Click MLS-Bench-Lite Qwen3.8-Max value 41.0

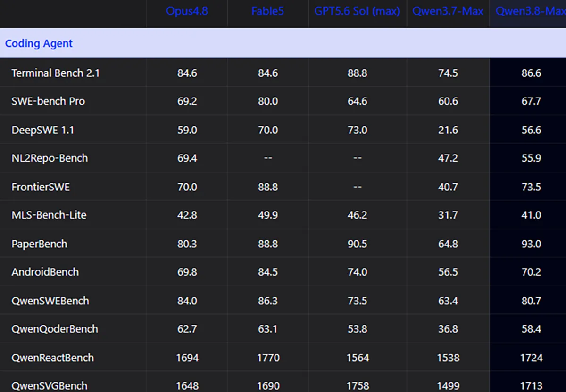coord(531,215)
